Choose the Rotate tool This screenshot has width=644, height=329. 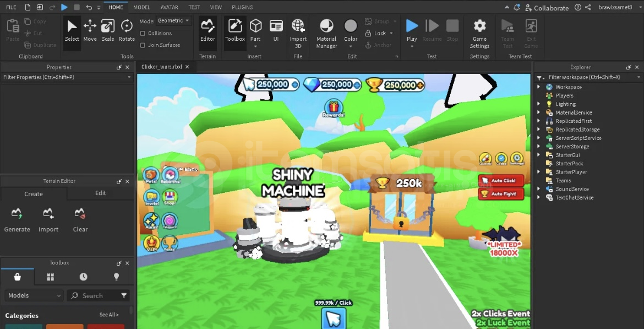pyautogui.click(x=127, y=31)
